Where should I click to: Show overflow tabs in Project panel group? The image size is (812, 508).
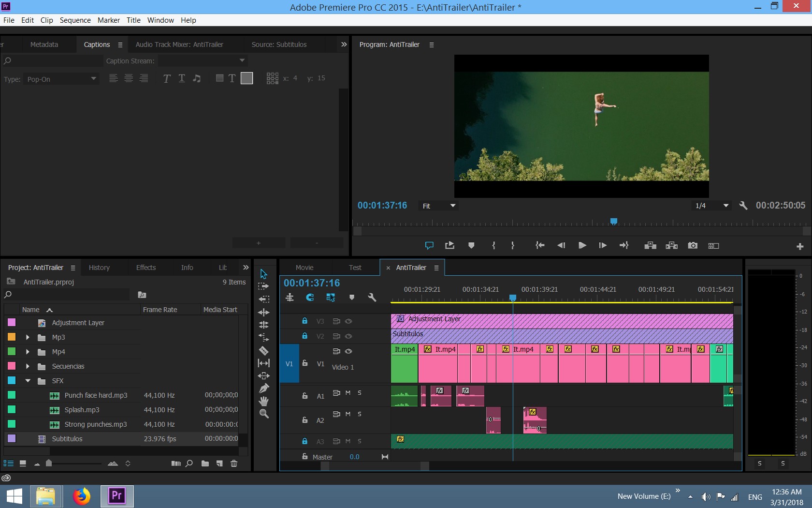(246, 268)
